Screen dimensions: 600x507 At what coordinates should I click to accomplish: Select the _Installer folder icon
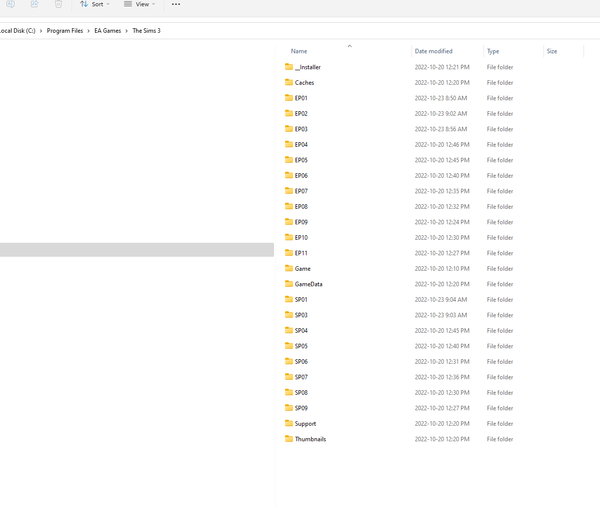click(x=289, y=67)
